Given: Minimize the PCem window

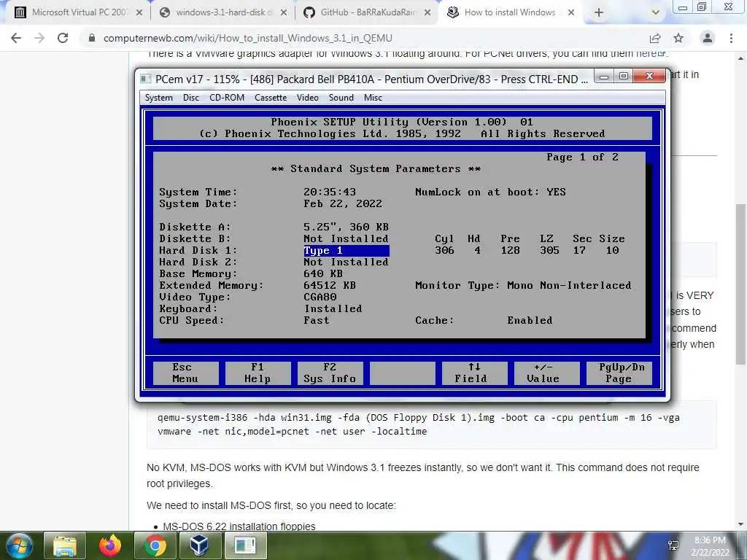Looking at the screenshot, I should (604, 76).
